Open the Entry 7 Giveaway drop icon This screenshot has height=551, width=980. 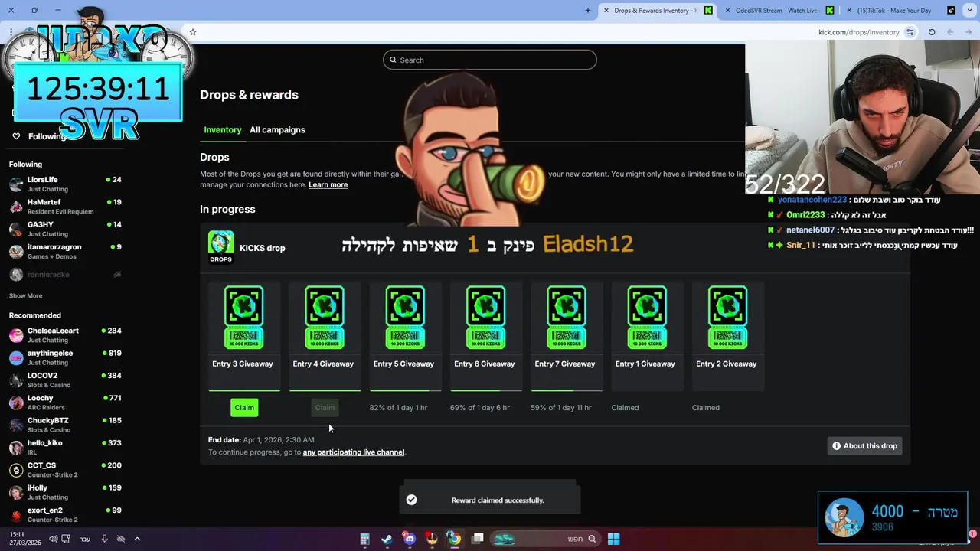pos(566,317)
